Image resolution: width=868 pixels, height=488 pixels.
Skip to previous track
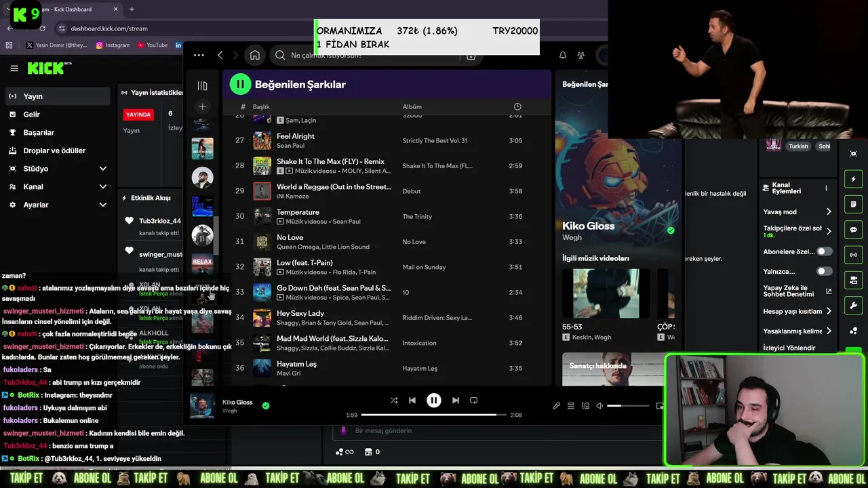click(412, 401)
